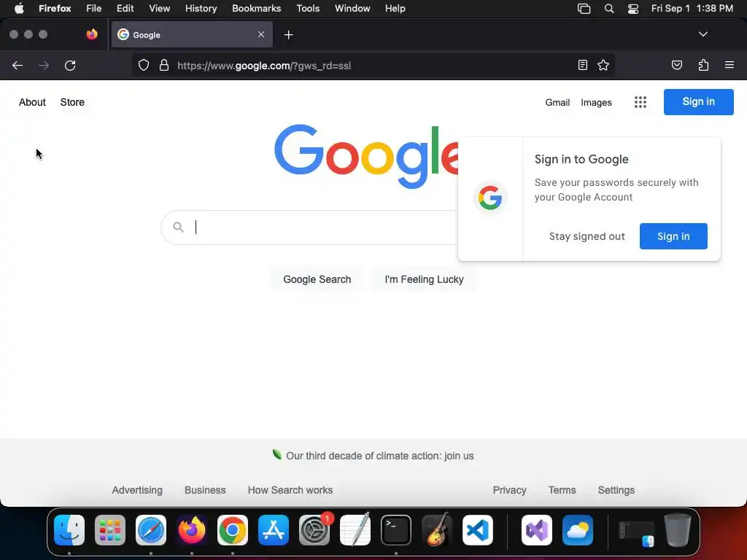Open the Privacy footer link

pos(509,490)
